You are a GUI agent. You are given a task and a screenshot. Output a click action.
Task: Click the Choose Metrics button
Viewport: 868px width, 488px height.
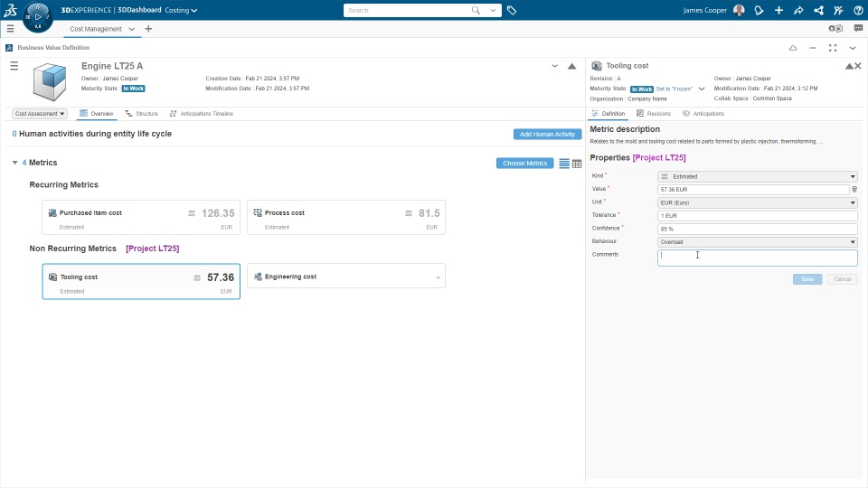524,164
